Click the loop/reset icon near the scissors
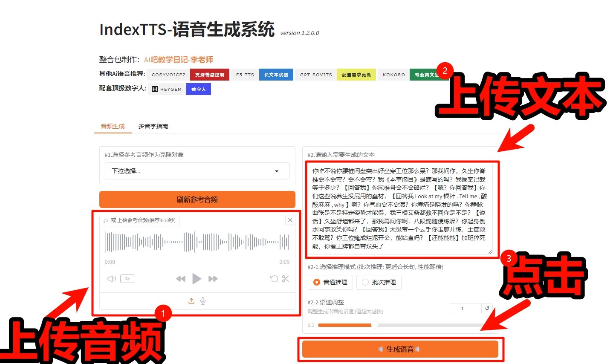 pyautogui.click(x=273, y=279)
